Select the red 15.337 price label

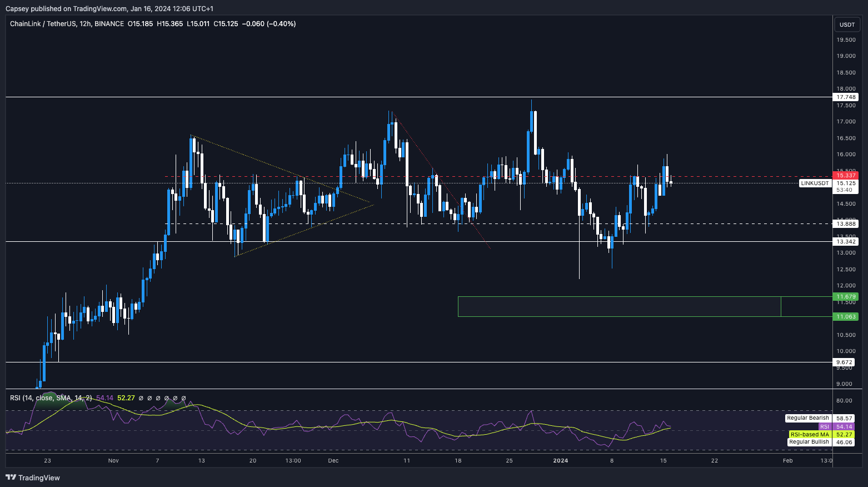pos(846,176)
